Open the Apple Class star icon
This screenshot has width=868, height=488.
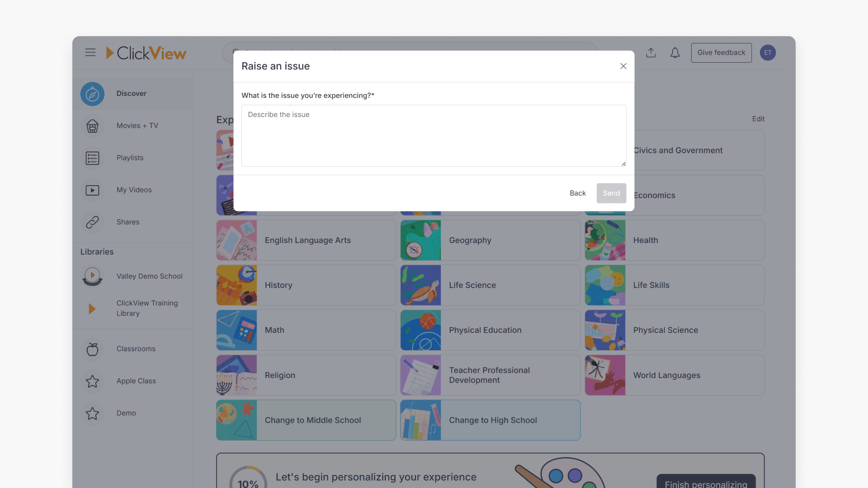tap(92, 381)
